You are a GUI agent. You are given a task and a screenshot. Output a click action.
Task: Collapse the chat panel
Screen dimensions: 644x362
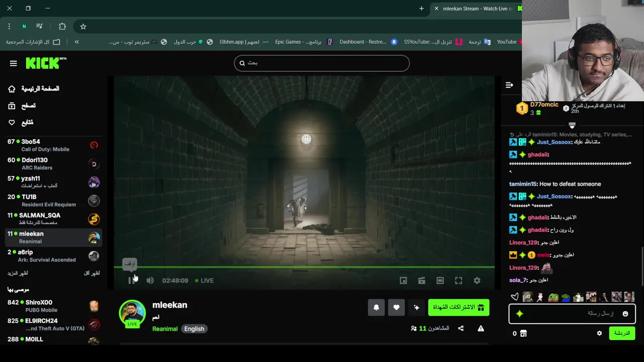tap(509, 85)
